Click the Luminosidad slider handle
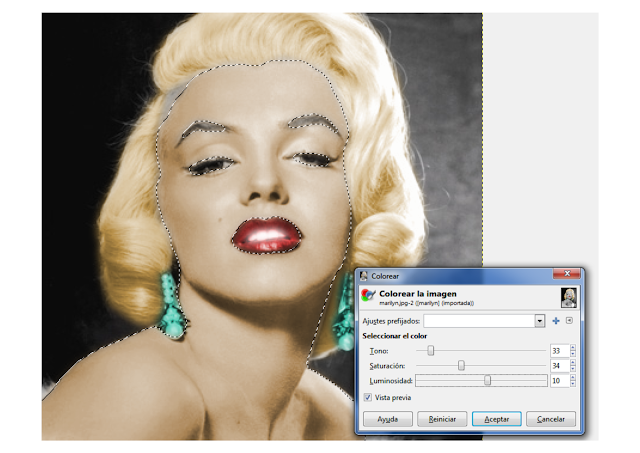 pyautogui.click(x=487, y=380)
